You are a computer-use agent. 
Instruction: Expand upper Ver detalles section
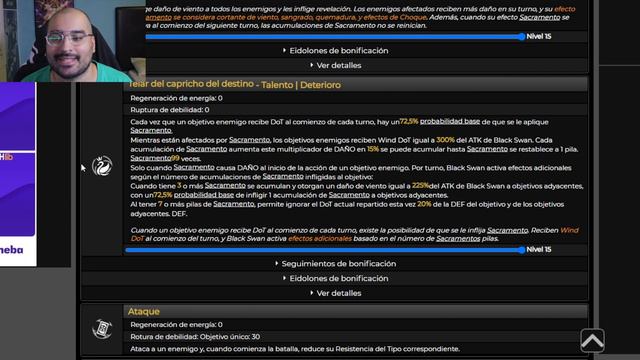point(335,65)
